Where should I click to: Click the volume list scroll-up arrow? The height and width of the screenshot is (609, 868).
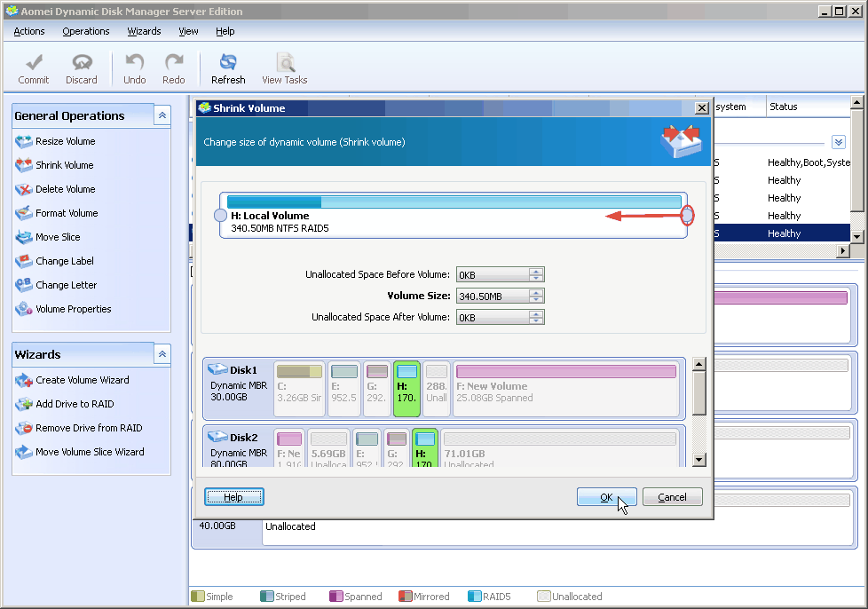click(857, 102)
